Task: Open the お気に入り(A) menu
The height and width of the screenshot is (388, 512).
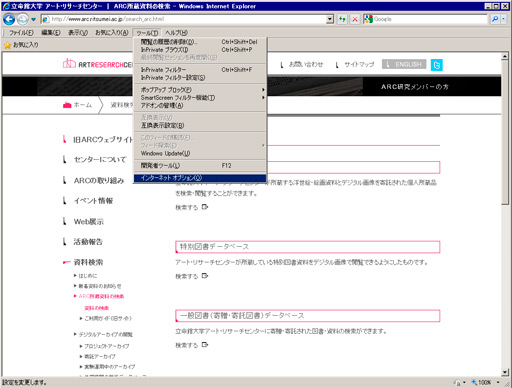Action: [112, 33]
